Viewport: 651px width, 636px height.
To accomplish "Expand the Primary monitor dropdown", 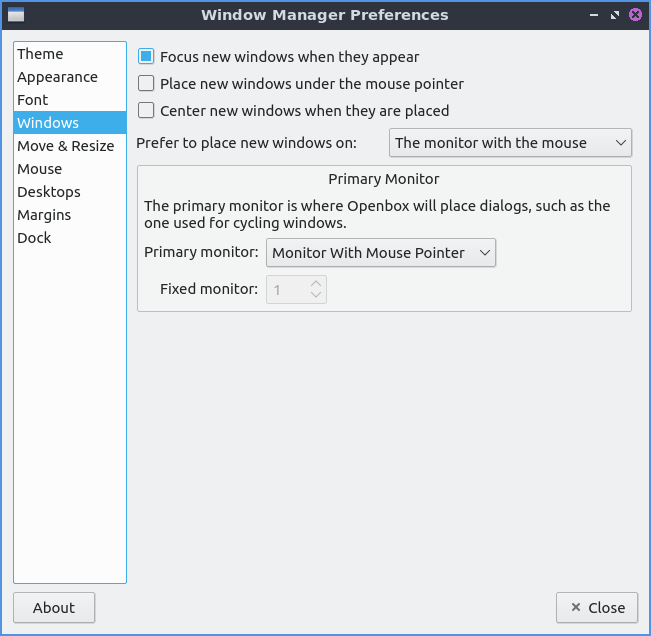I will (x=381, y=253).
